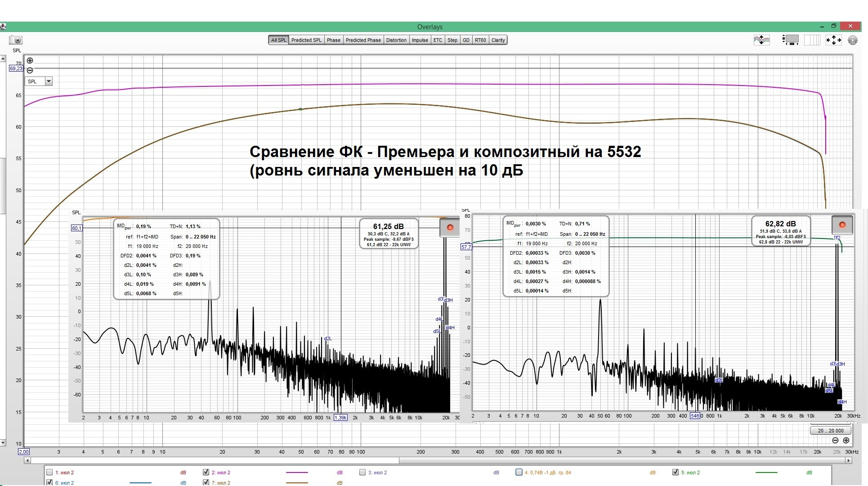Click the 20 .. 20 000 range button
868x486 pixels.
831,431
